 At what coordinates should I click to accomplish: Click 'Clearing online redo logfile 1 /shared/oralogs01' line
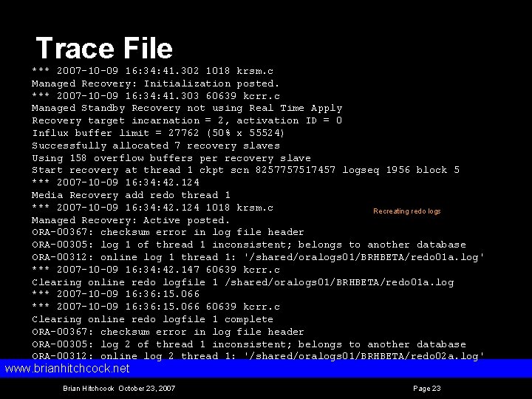click(x=242, y=282)
